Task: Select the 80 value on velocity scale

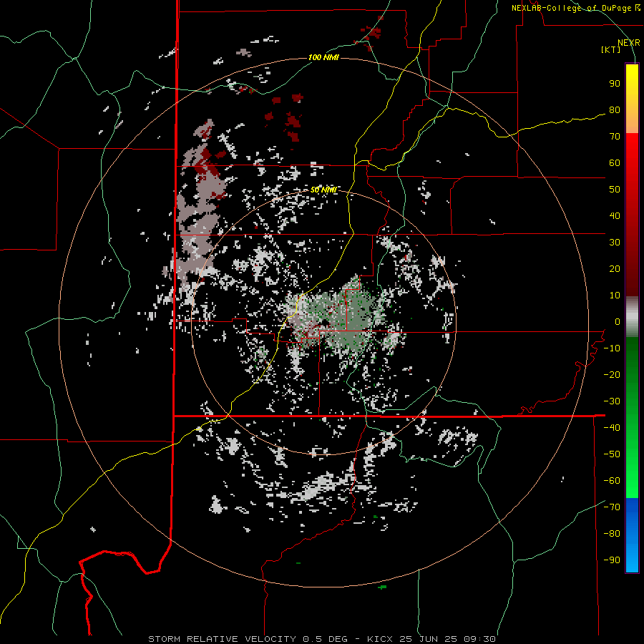Action: [x=615, y=109]
